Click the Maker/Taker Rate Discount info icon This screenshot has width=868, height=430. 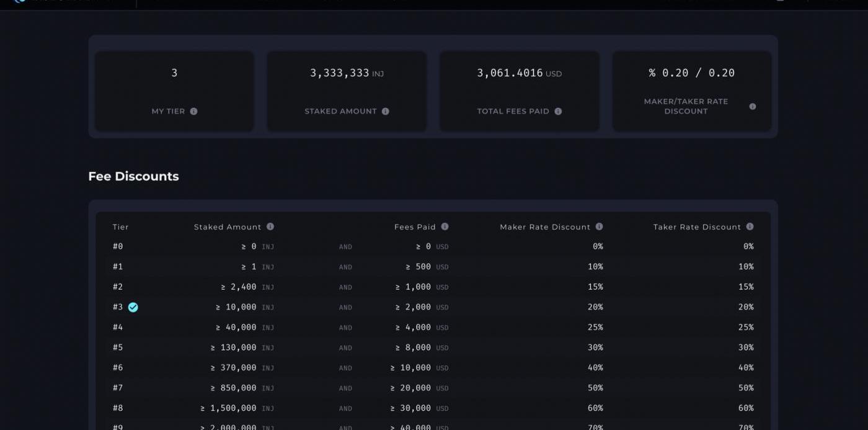pos(753,106)
